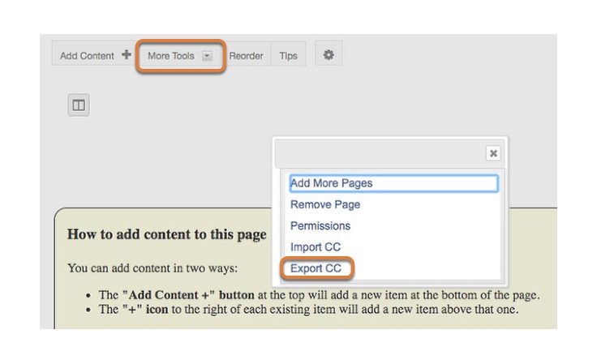This screenshot has height=364, width=597.
Task: Click the bullet about the '+' icon
Action: coord(309,310)
